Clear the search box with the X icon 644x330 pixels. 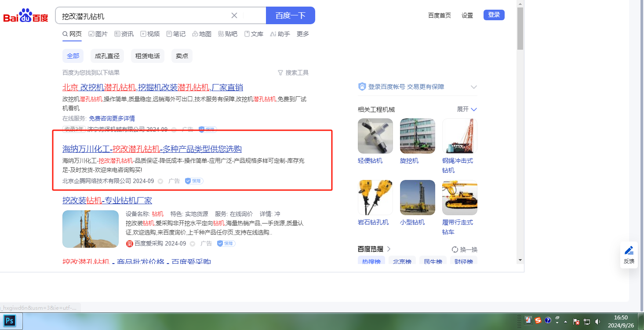click(234, 15)
